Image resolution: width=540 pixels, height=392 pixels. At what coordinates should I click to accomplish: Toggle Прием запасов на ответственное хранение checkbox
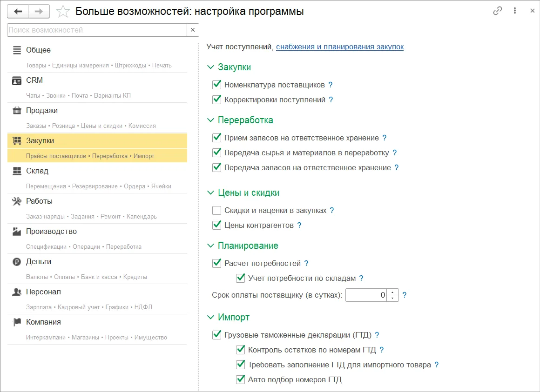[216, 138]
